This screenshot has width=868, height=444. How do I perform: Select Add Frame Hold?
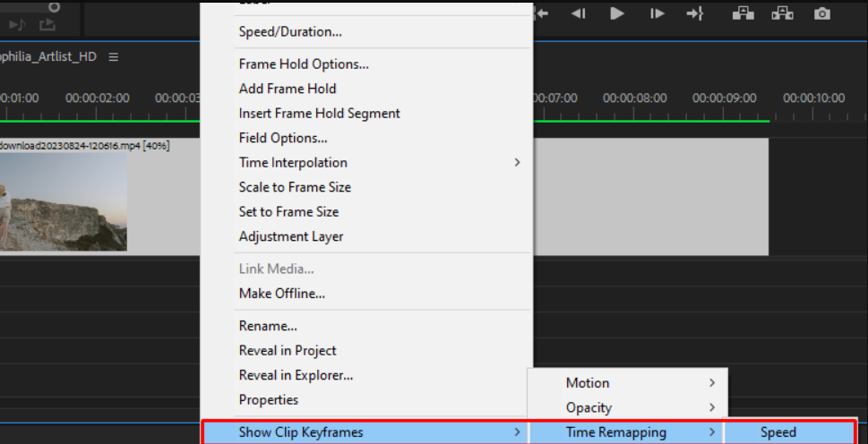[365, 89]
